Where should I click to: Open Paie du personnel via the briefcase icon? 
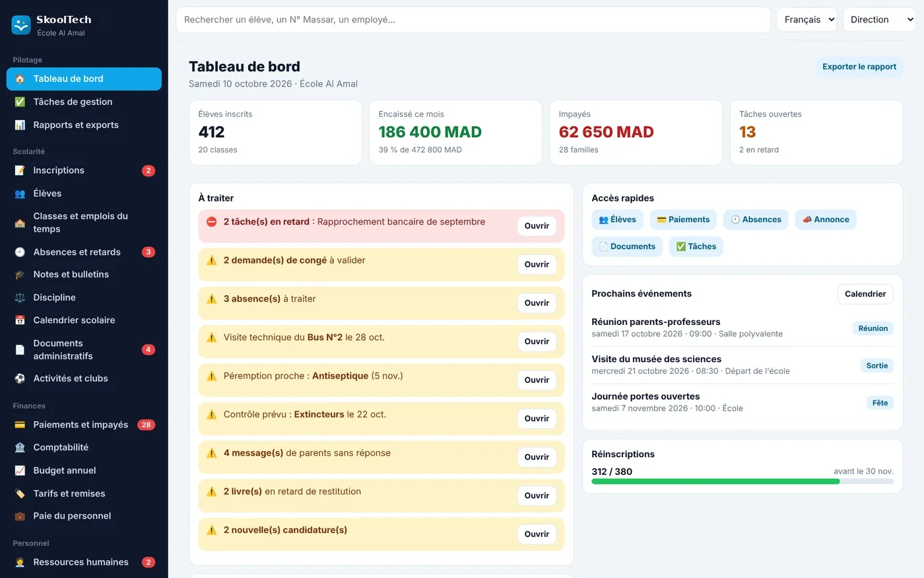tap(20, 516)
